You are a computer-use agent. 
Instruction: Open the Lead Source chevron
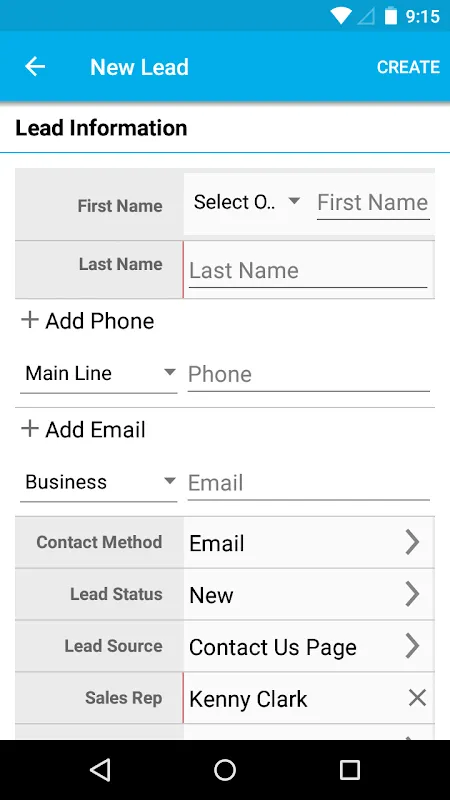coord(412,646)
